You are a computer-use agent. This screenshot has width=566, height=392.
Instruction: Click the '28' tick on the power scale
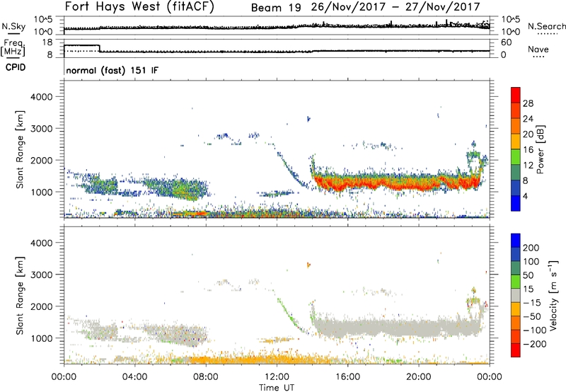(528, 103)
